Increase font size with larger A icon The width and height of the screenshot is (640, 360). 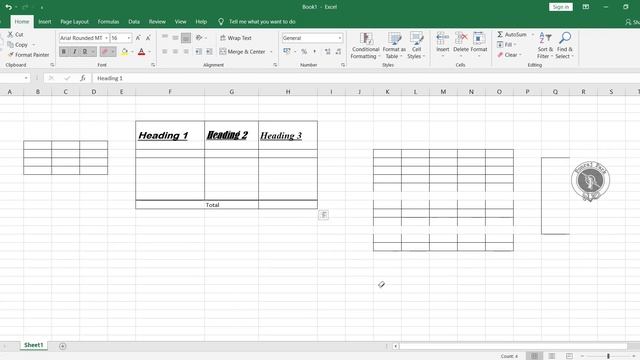click(138, 38)
